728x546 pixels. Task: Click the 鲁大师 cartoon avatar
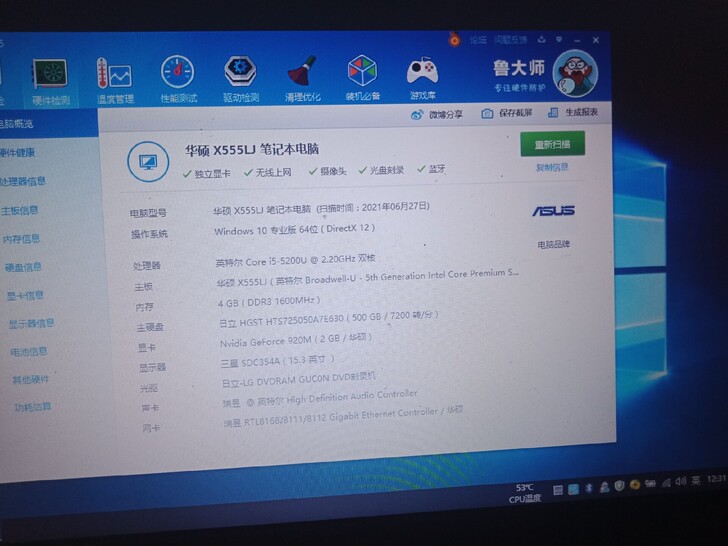point(575,74)
